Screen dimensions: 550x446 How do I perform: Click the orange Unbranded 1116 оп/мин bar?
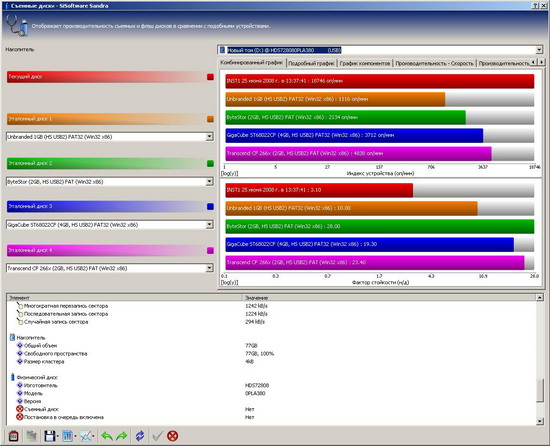[x=335, y=99]
